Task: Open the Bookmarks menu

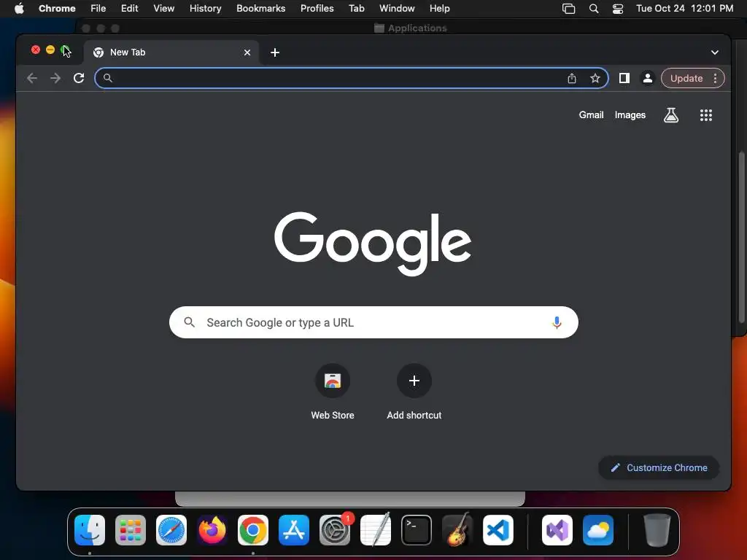Action: (x=260, y=9)
